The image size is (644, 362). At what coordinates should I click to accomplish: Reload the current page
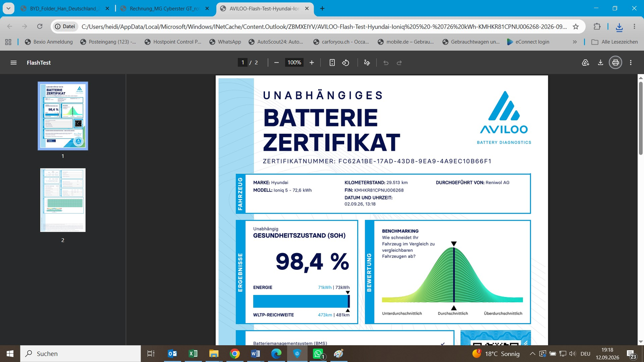(x=40, y=26)
